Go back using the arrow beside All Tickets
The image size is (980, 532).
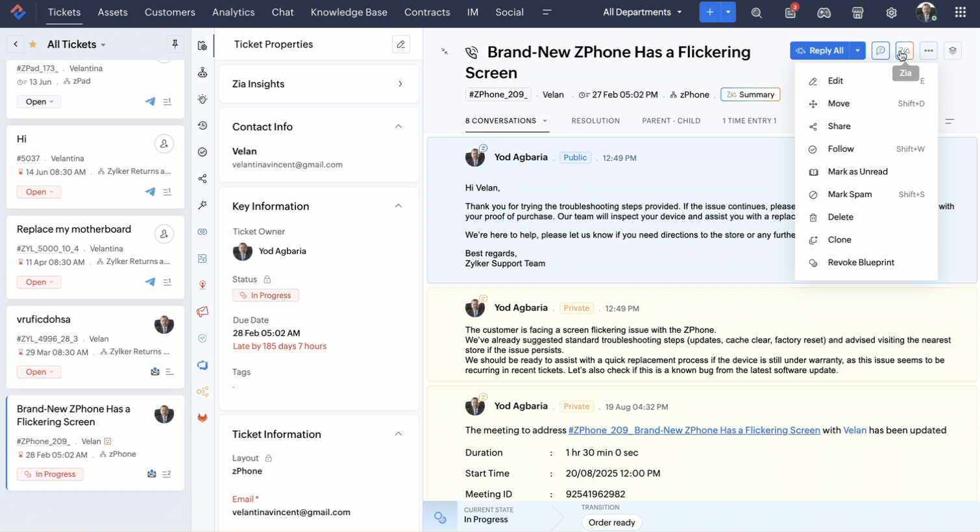16,44
